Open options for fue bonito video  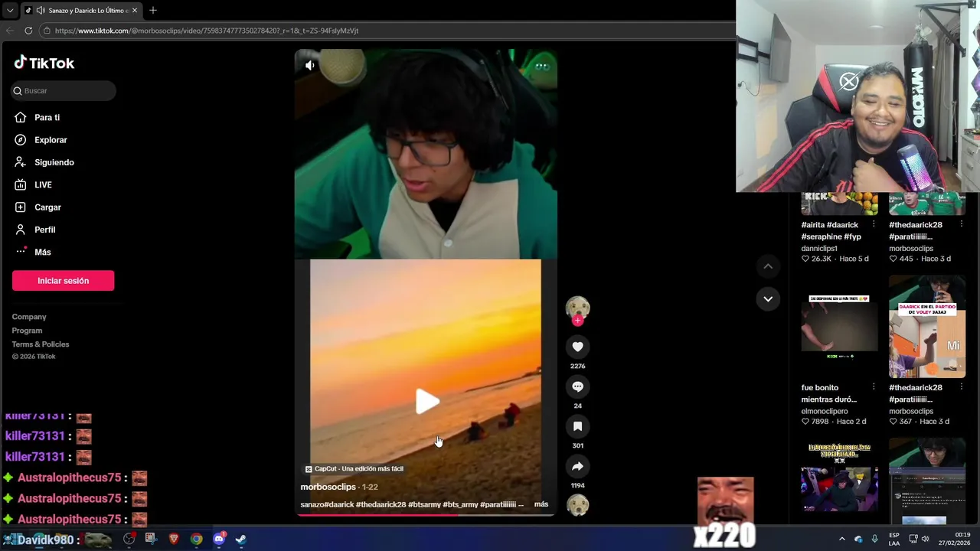tap(874, 387)
